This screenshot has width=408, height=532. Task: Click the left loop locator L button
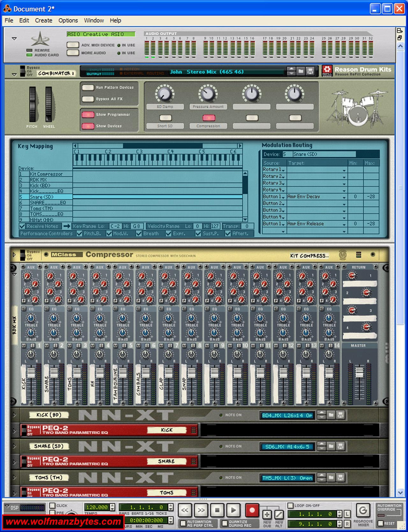click(347, 514)
